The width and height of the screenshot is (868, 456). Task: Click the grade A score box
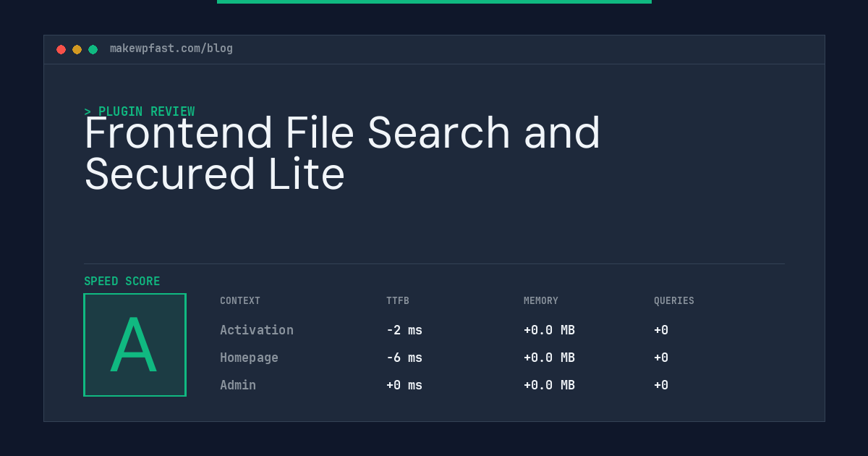point(135,345)
